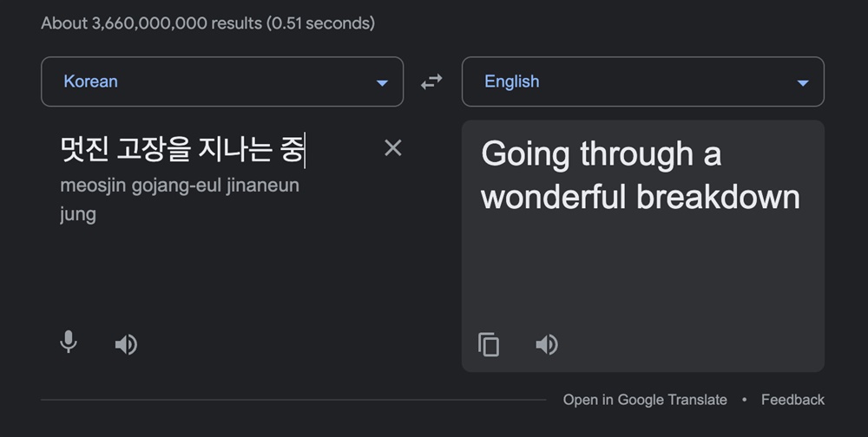Click the Going through a translated line
Image resolution: width=868 pixels, height=437 pixels.
click(x=602, y=153)
